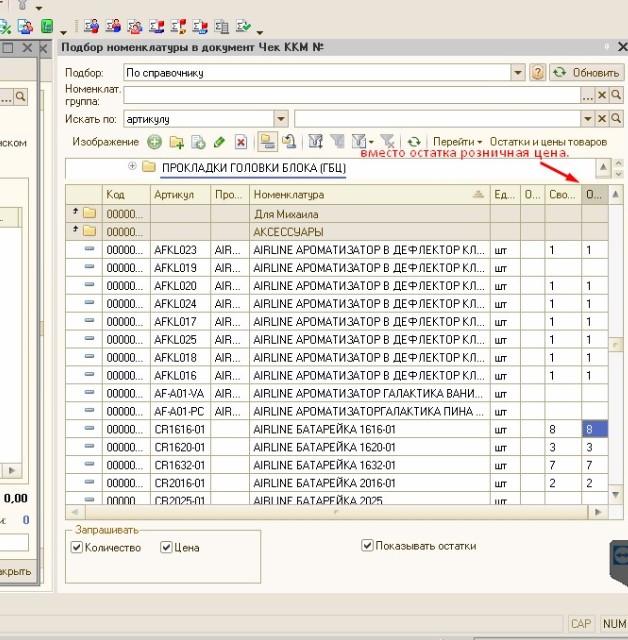Click the add new folder icon
The width and height of the screenshot is (628, 640).
[176, 143]
